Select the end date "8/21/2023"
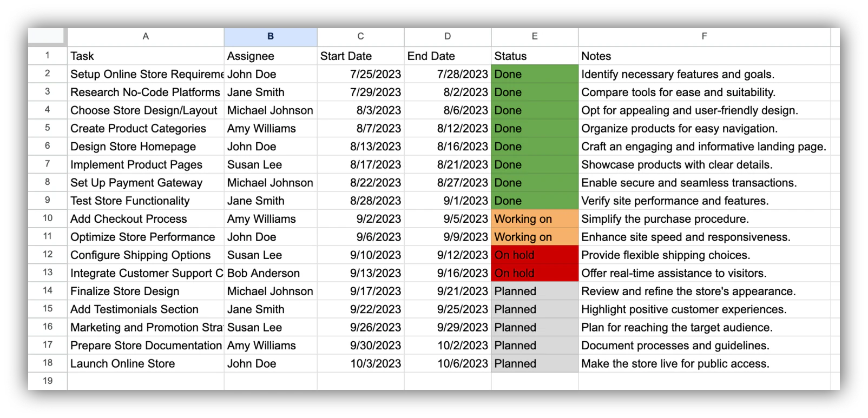 (x=448, y=164)
